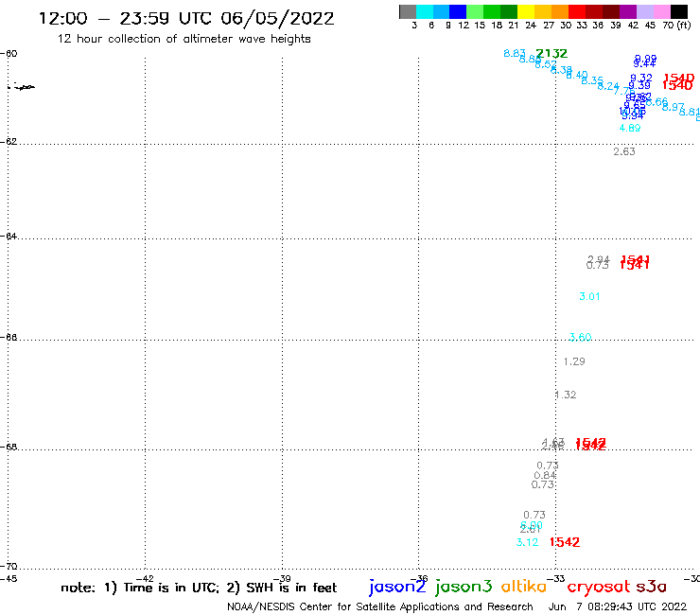Click the '-42' longitude axis label
Screen dimensions: 700x615
tap(147, 579)
